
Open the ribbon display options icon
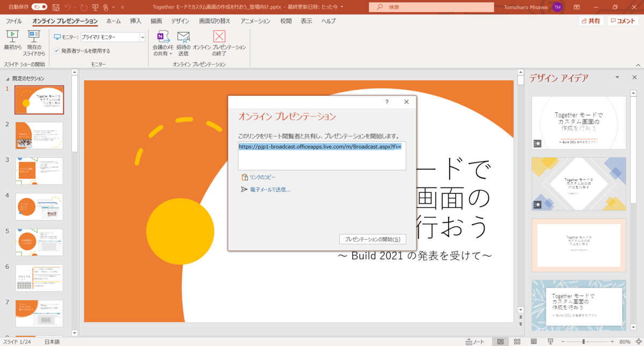576,8
